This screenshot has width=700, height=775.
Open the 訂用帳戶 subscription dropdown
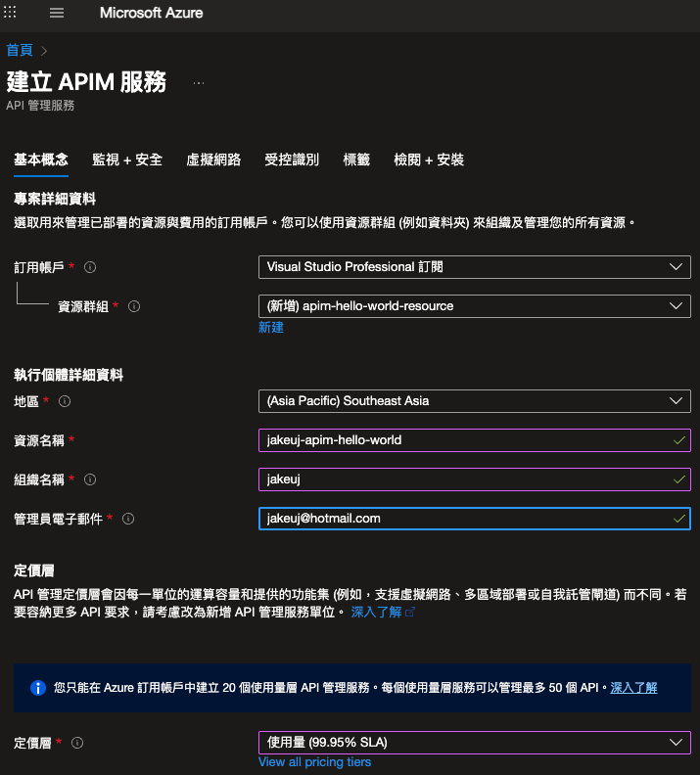tap(475, 267)
